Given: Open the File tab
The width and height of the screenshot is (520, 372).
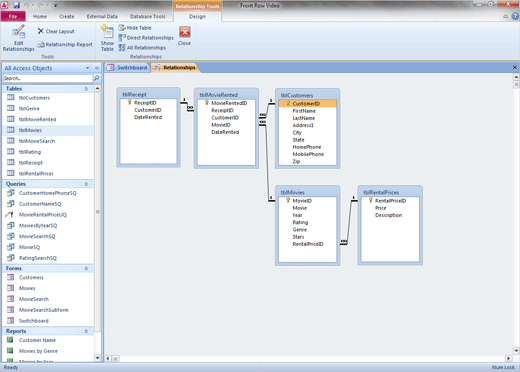Looking at the screenshot, I should (x=13, y=16).
